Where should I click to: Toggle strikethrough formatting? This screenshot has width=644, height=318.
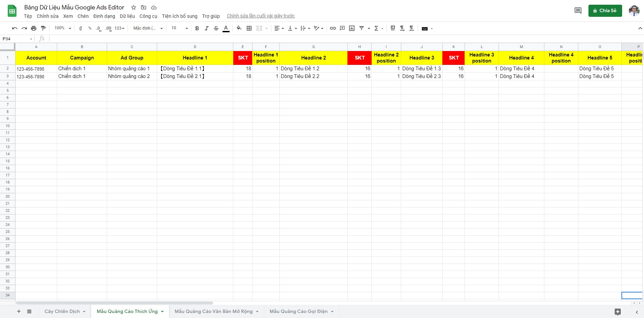[x=216, y=28]
